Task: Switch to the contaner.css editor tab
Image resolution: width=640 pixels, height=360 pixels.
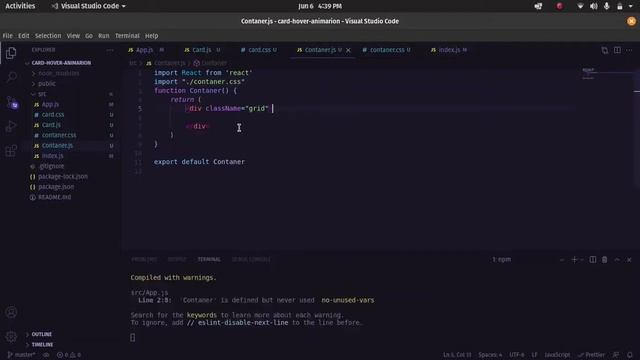Action: (387, 50)
